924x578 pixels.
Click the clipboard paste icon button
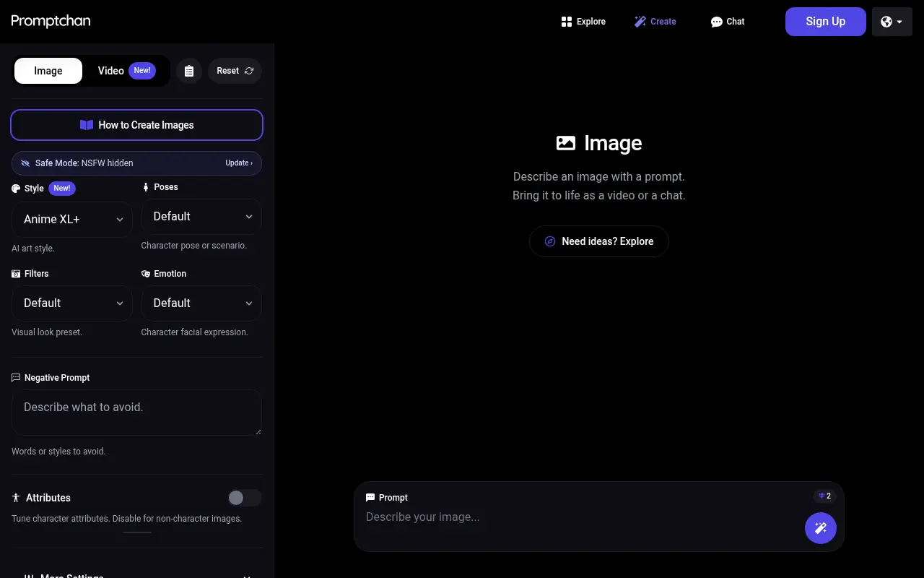[189, 71]
